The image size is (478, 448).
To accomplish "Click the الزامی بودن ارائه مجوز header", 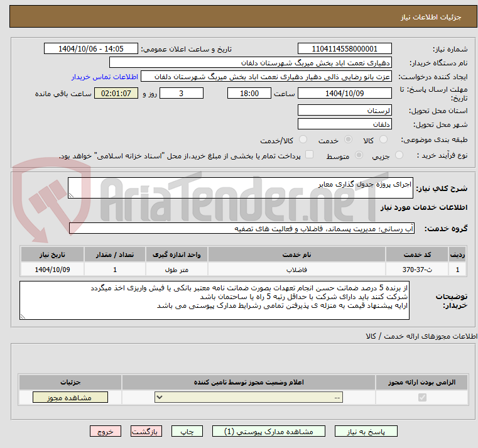I will click(x=422, y=382).
